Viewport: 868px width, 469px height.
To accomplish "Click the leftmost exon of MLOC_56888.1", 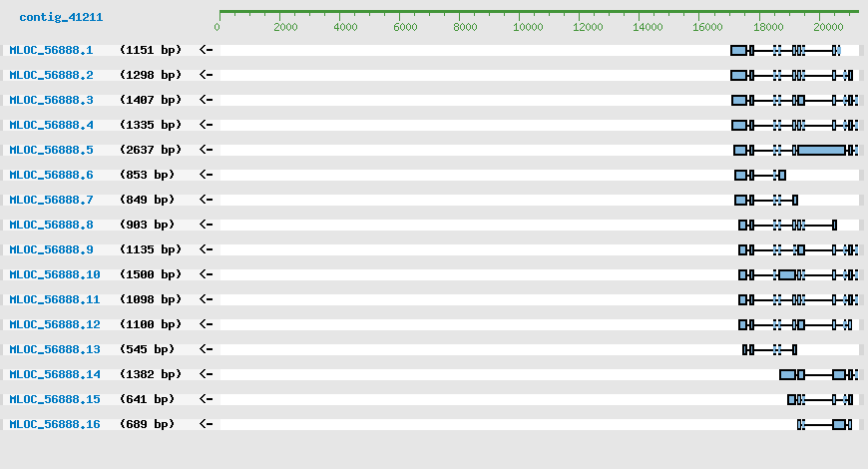I will click(738, 50).
